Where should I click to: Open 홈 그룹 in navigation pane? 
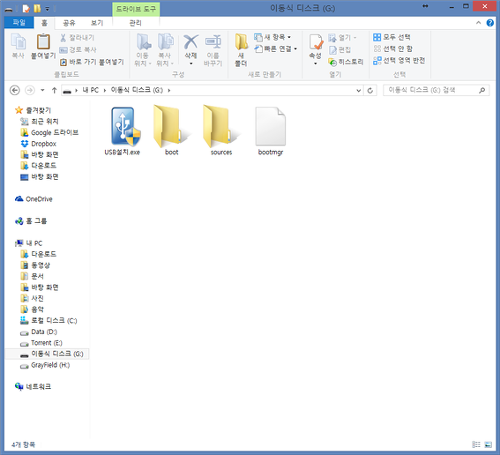click(x=31, y=221)
